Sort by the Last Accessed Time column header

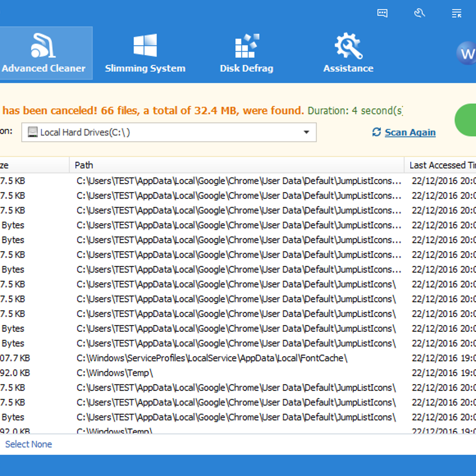(440, 165)
